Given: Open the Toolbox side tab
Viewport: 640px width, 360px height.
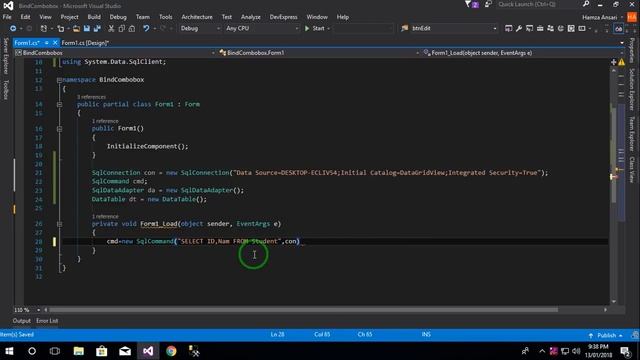Looking at the screenshot, I should [x=6, y=90].
